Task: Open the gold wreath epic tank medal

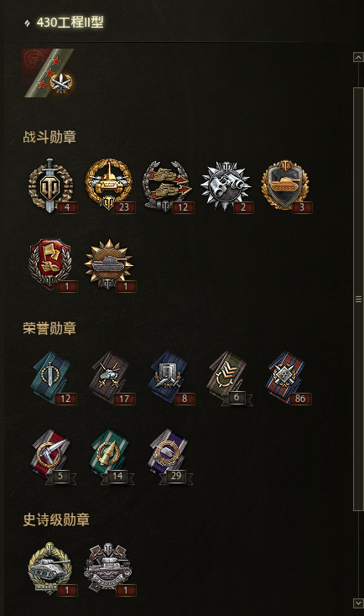Action: [51, 569]
